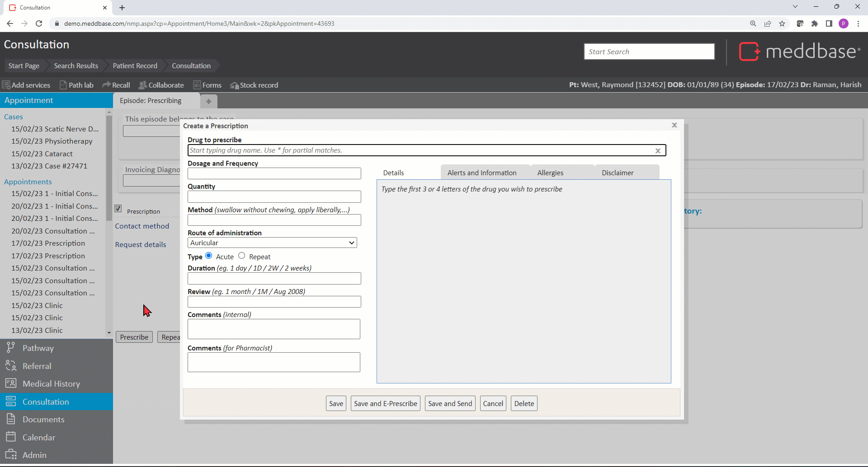Image resolution: width=868 pixels, height=467 pixels.
Task: Click Save and E-Prescribe button
Action: (x=386, y=403)
